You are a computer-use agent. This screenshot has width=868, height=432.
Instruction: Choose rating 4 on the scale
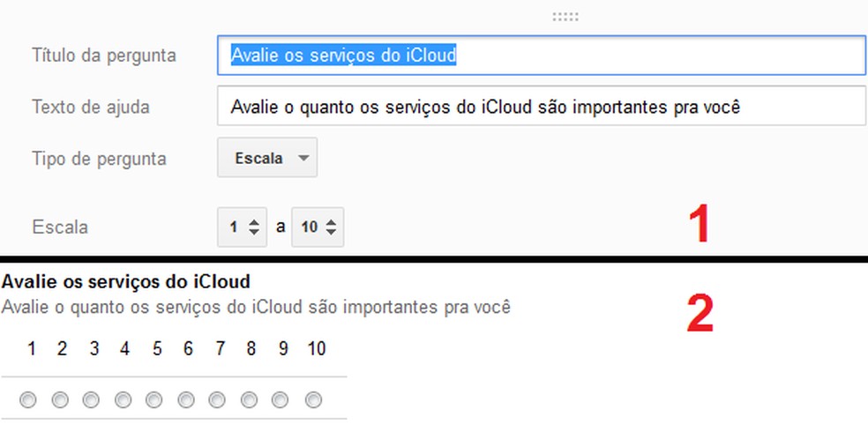pyautogui.click(x=123, y=400)
